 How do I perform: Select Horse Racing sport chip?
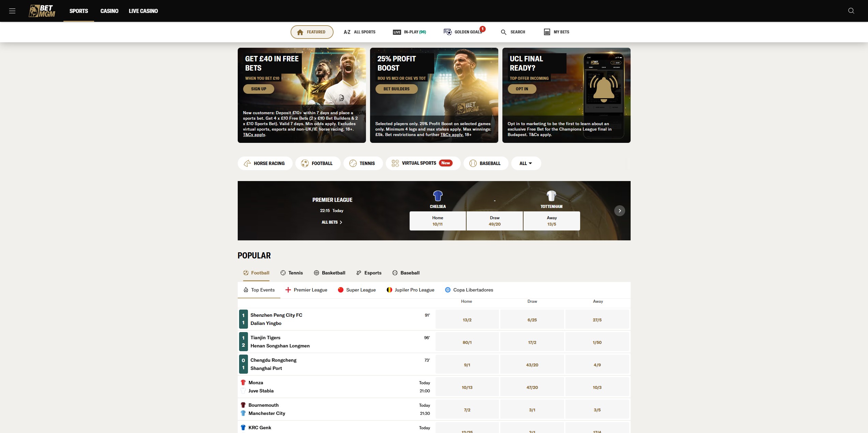pyautogui.click(x=265, y=163)
